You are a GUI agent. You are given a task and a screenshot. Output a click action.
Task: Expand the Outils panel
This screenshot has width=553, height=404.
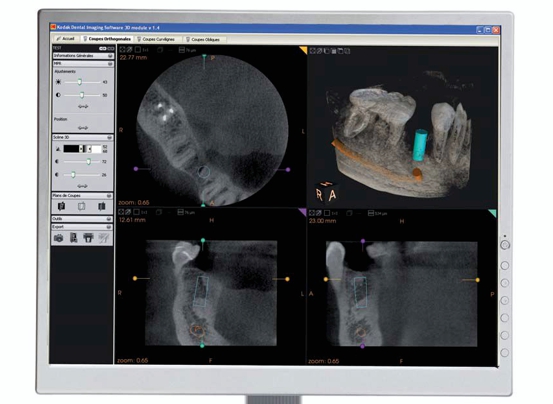(x=109, y=219)
